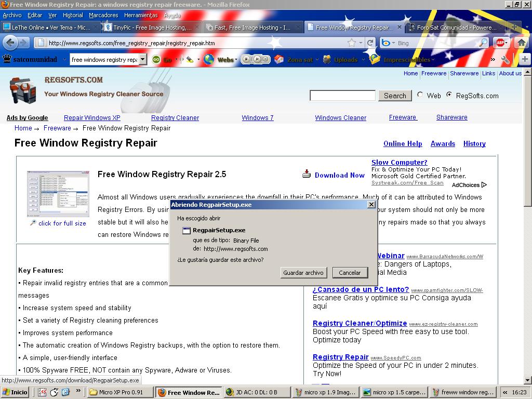Expand the Quick Launch overflow chevron
The height and width of the screenshot is (399, 532).
click(x=78, y=391)
